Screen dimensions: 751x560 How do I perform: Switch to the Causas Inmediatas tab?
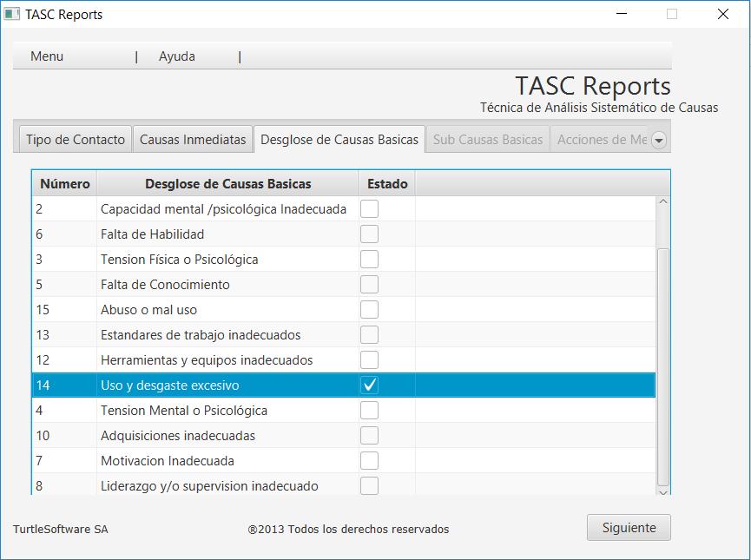193,140
